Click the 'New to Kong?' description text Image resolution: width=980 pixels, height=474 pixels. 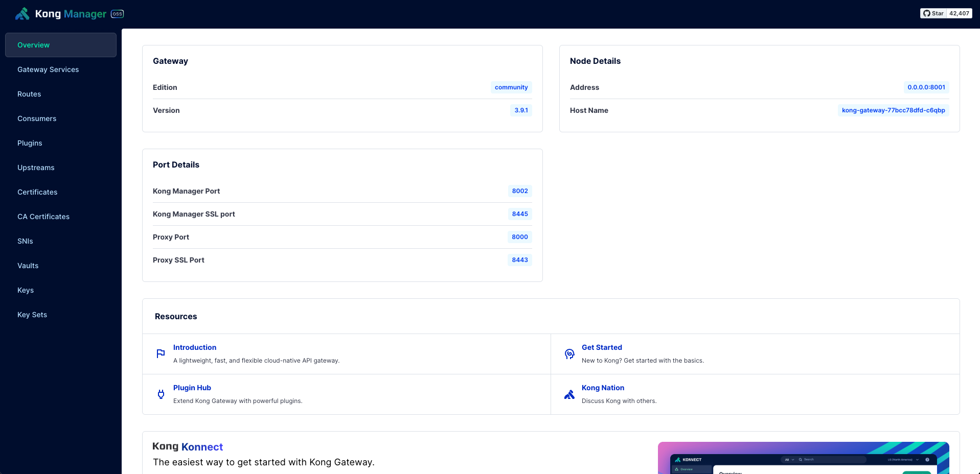[x=643, y=361]
